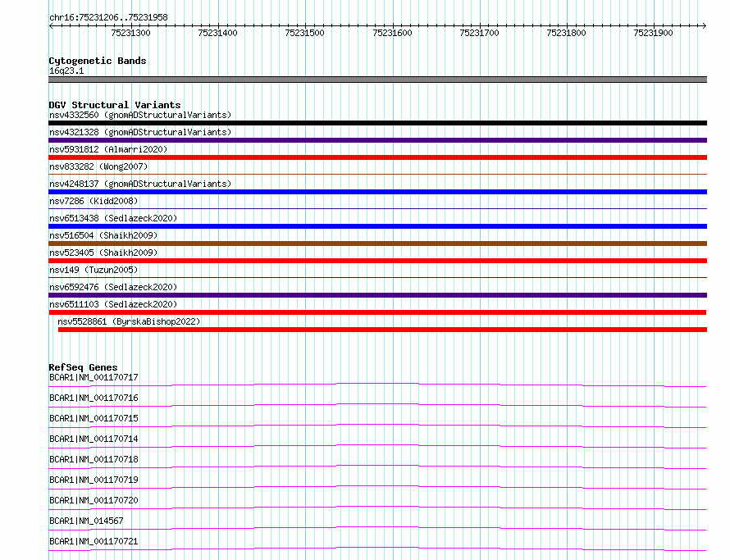
Task: Open BCAR1|NM_001170716 transcript
Action: pyautogui.click(x=94, y=398)
